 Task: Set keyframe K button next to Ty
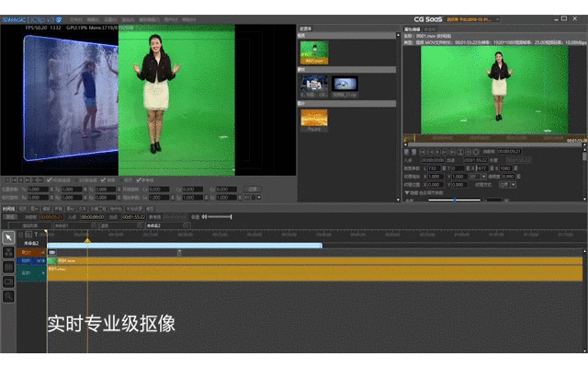(85, 190)
